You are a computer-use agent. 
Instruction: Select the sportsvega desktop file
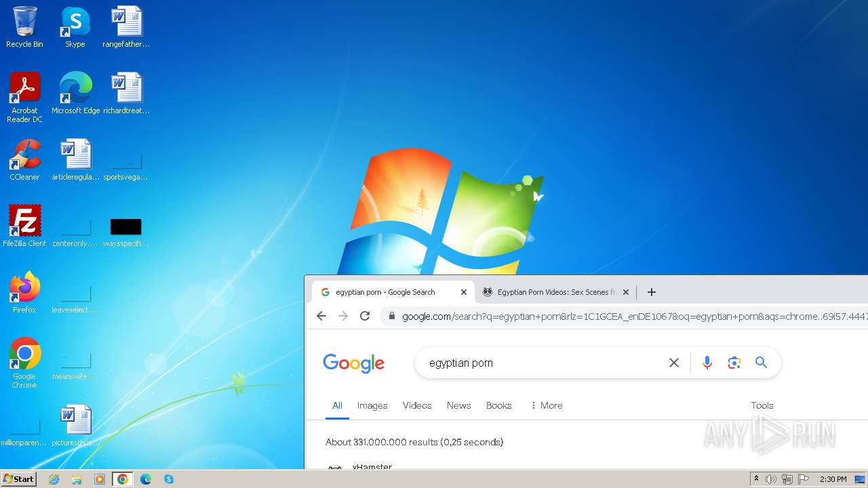pos(126,166)
